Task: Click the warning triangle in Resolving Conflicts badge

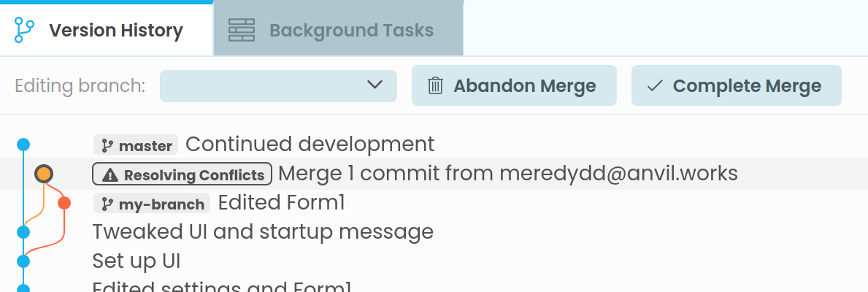Action: tap(110, 174)
